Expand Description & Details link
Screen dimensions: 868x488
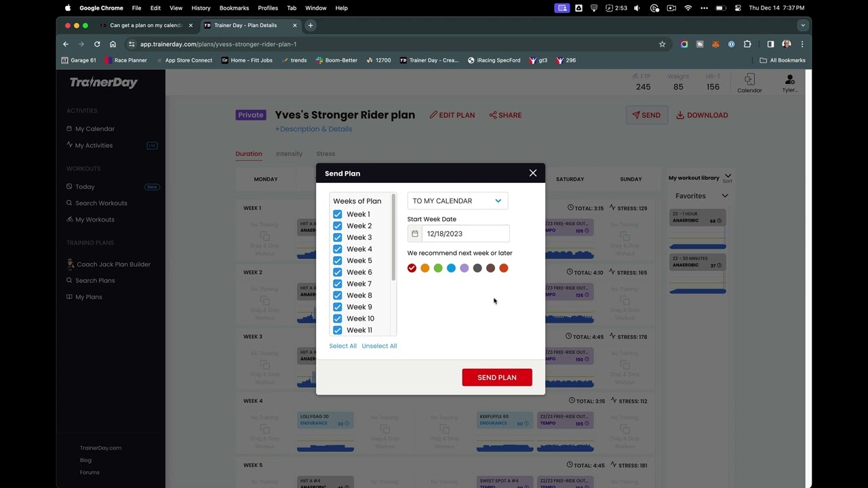coord(313,129)
